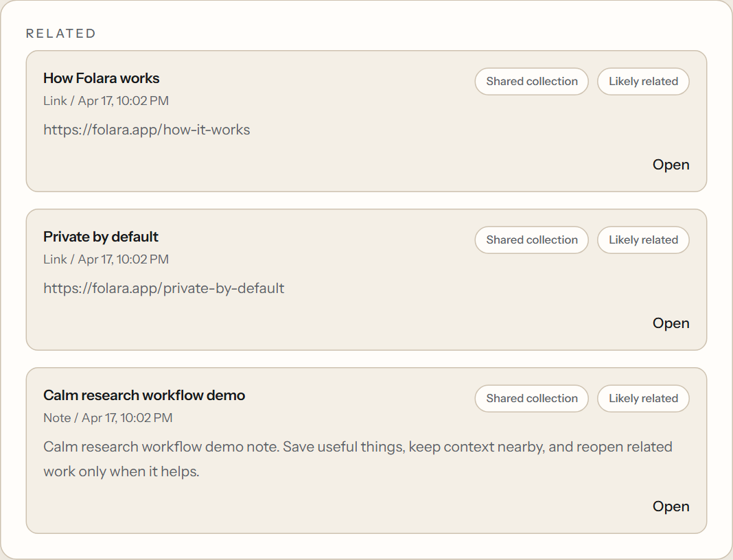Image resolution: width=733 pixels, height=560 pixels.
Task: Click "Likely related" on the Private by default card
Action: (x=643, y=240)
